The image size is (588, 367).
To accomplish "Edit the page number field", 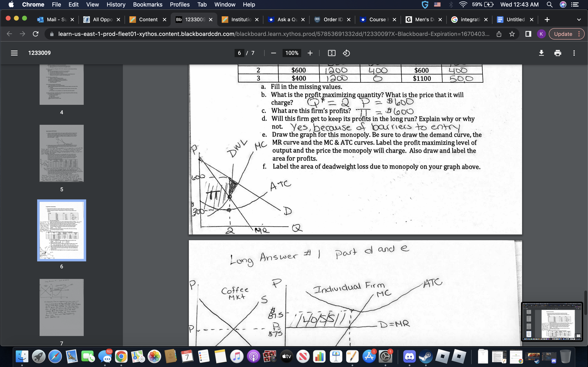I will [239, 53].
